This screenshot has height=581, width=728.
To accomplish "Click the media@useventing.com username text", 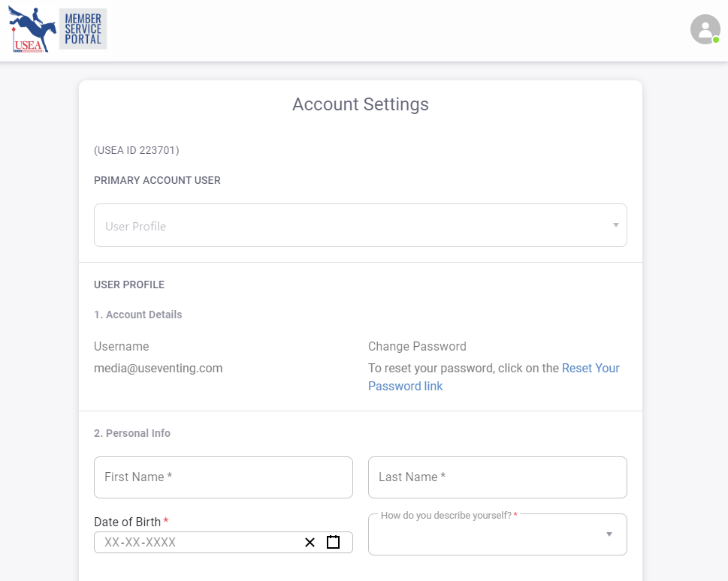I will pos(158,368).
